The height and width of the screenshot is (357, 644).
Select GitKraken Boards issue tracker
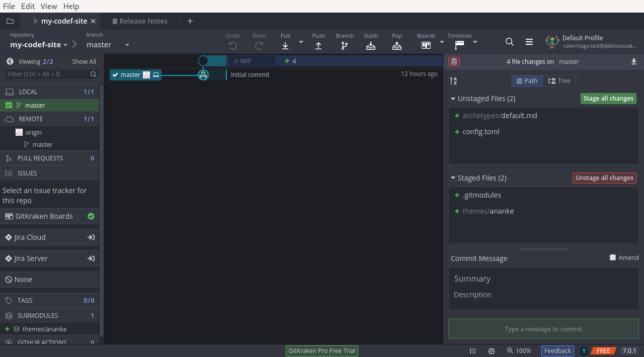pyautogui.click(x=49, y=216)
